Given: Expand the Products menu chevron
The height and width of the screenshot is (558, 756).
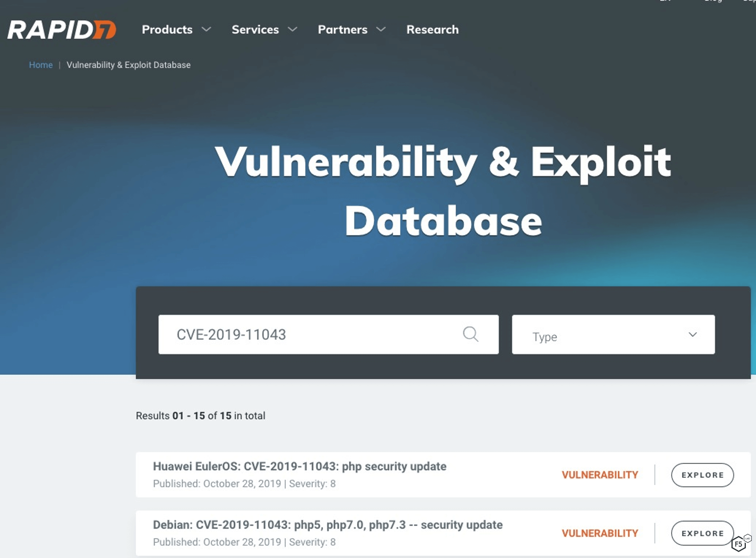Looking at the screenshot, I should tap(207, 29).
